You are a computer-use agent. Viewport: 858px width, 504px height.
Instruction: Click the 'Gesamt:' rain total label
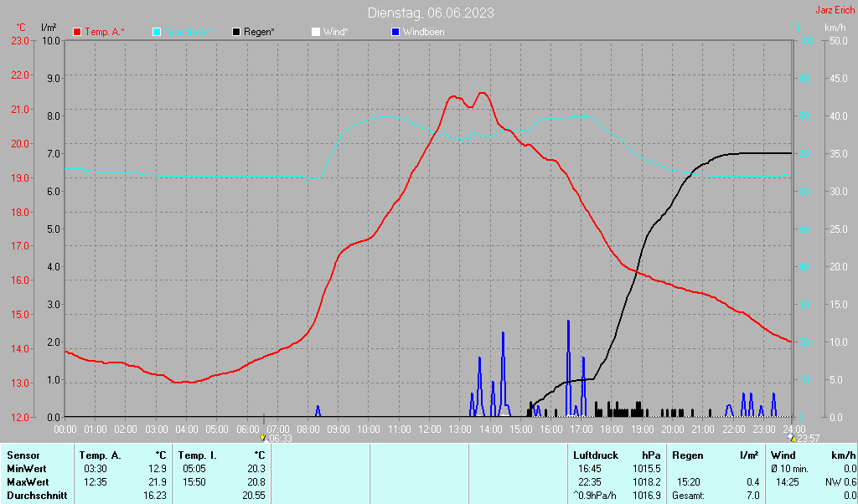point(689,496)
